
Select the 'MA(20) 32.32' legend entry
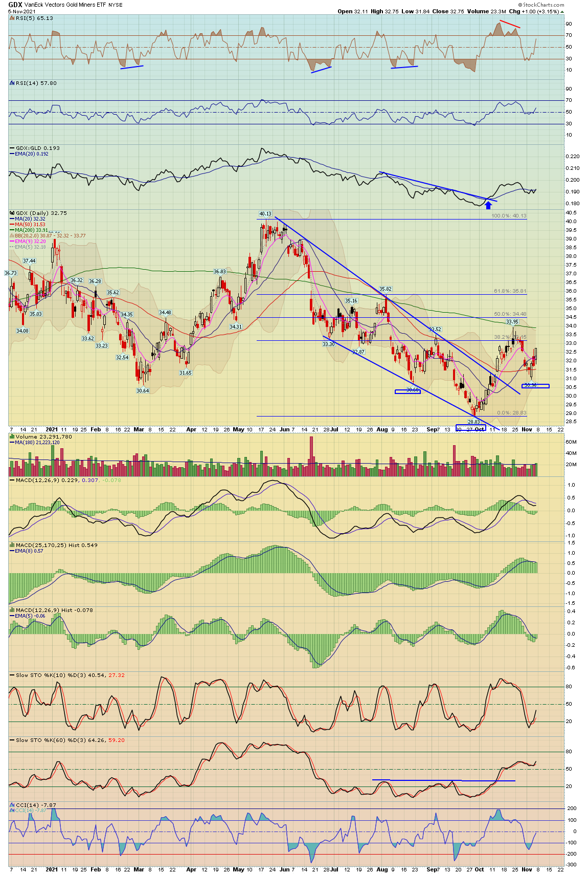[x=28, y=218]
